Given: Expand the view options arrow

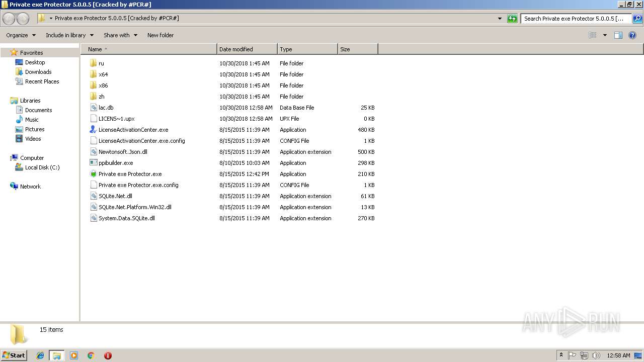Looking at the screenshot, I should point(605,35).
